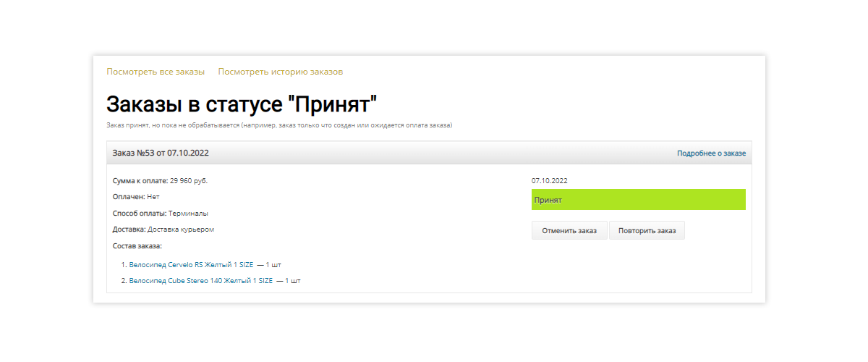Viewport: 868px width, 362px height.
Task: Click the "Способ оплаты: Терминалы" line
Action: tap(161, 213)
